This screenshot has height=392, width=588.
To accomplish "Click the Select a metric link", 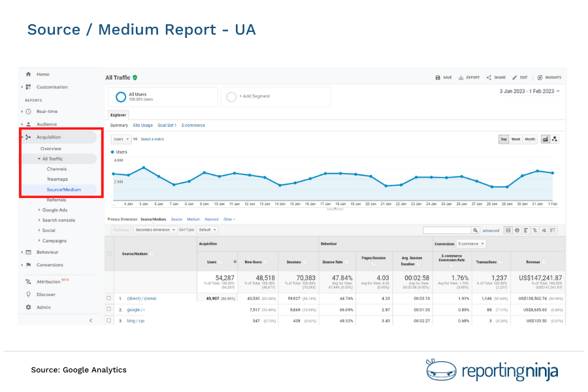I will [152, 139].
